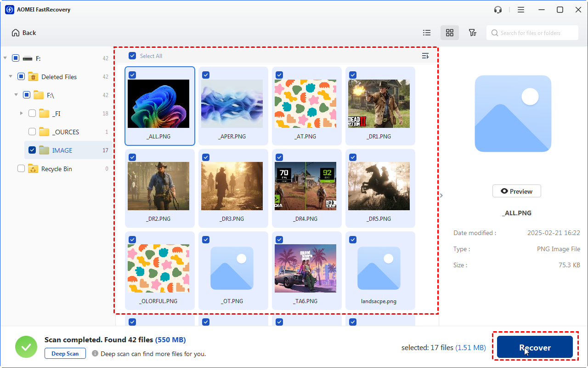Uncheck the _DR1.PNG file checkbox
Screen dimensions: 588x368
(353, 75)
